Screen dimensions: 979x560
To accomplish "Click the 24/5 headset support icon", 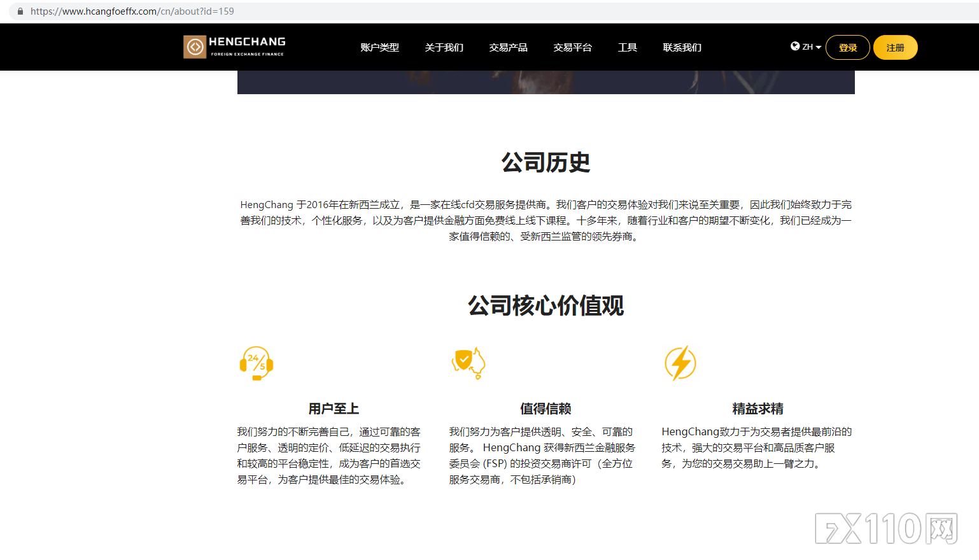I will click(257, 363).
